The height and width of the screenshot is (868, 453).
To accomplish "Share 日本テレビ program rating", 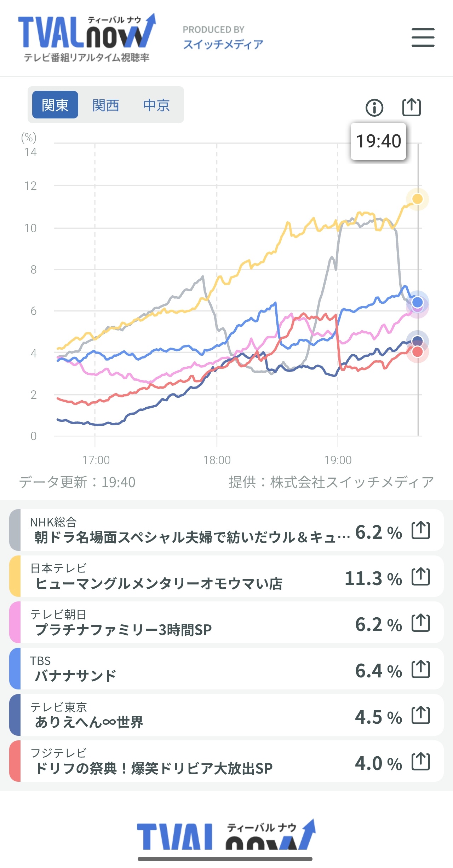I will coord(421,576).
